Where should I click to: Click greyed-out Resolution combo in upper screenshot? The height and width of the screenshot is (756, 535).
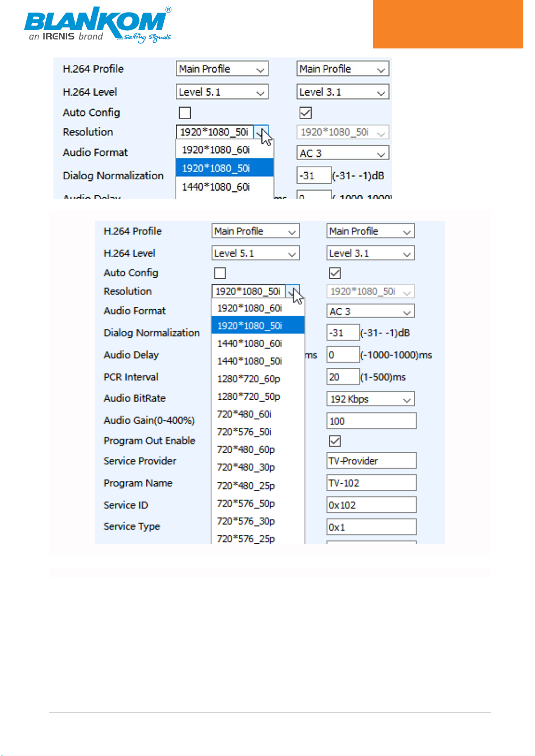(x=343, y=132)
